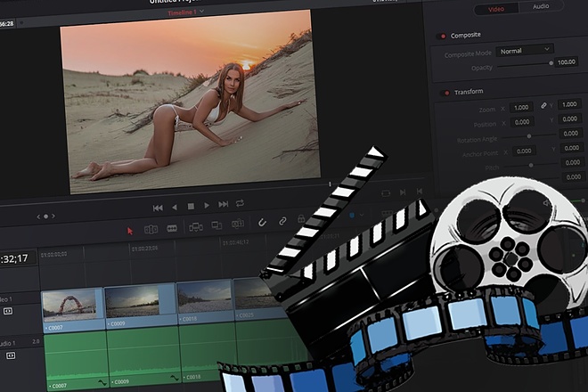The image size is (588, 392).
Task: Select the red arrow Selection Mode tool
Action: pyautogui.click(x=130, y=231)
